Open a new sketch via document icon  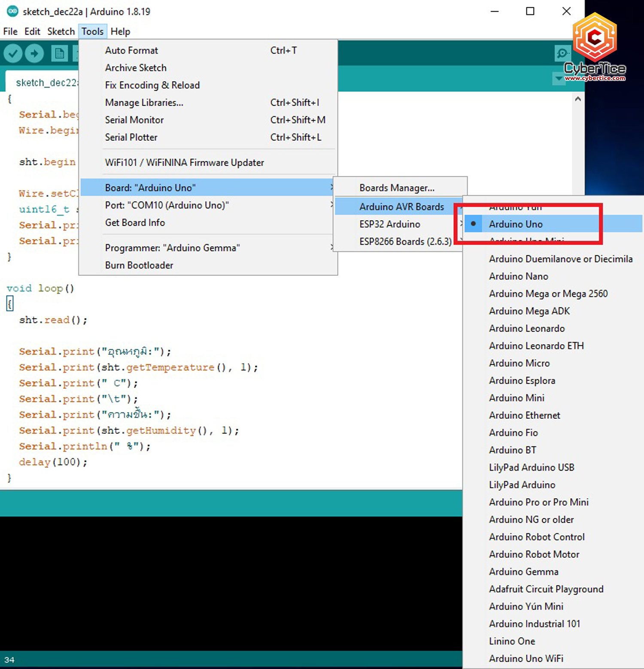[59, 53]
